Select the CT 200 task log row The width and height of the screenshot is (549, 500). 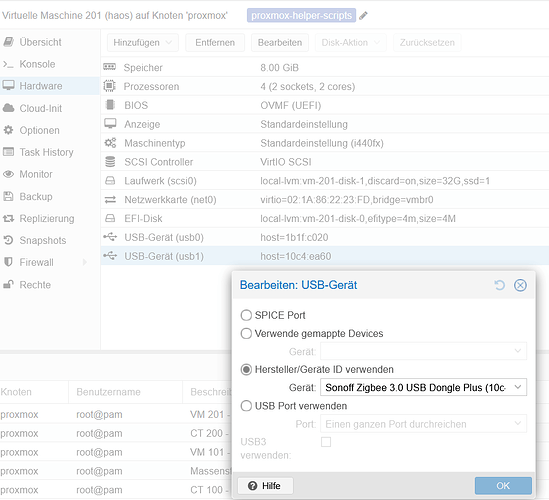tap(116, 433)
